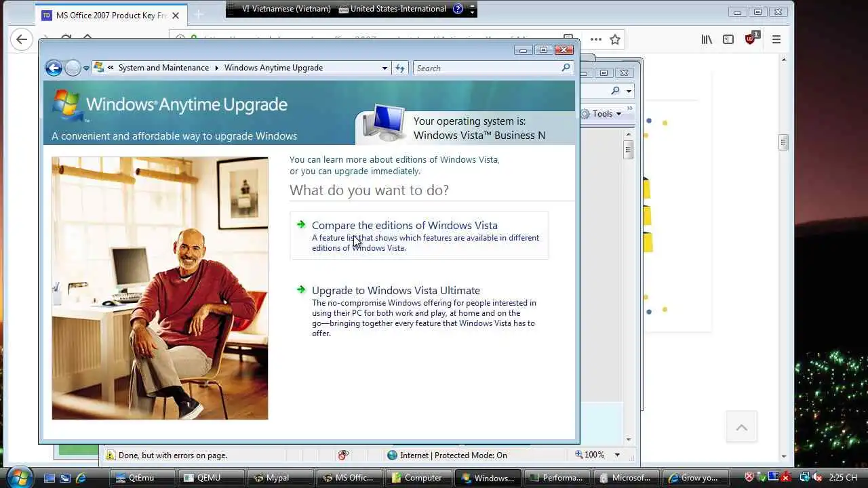Click the uBlock Origin extension icon
Image resolution: width=868 pixels, height=488 pixels.
point(751,39)
